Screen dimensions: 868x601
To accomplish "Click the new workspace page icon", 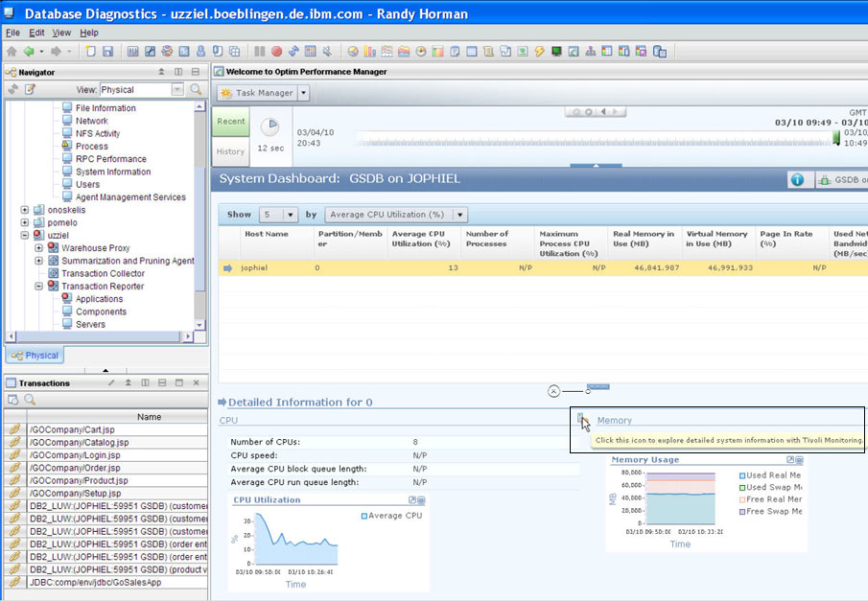I will point(90,52).
